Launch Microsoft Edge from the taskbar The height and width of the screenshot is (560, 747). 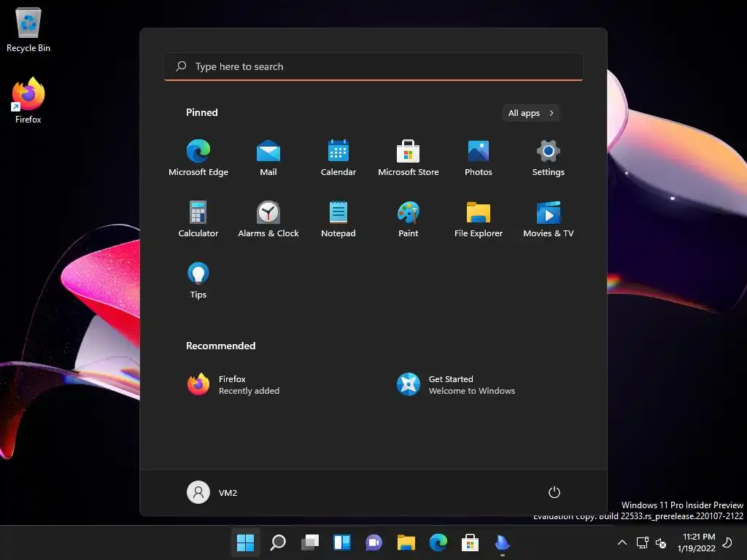pos(438,542)
